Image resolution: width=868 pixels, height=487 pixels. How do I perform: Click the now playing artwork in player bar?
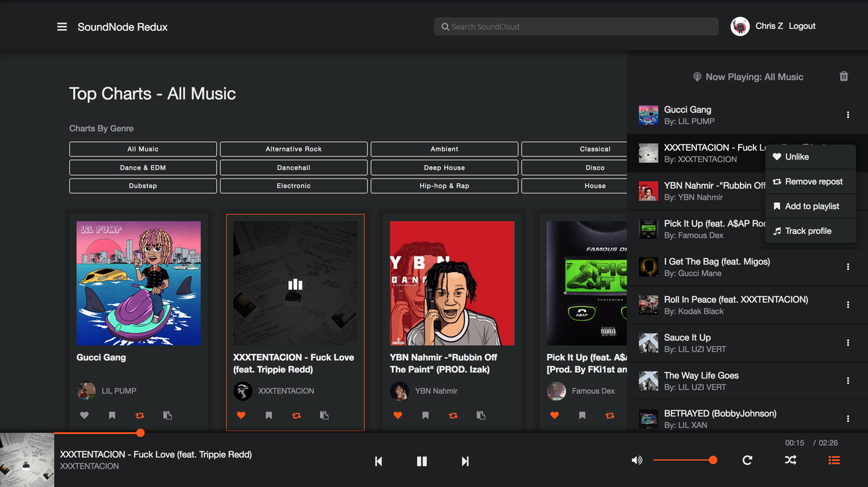pos(27,460)
